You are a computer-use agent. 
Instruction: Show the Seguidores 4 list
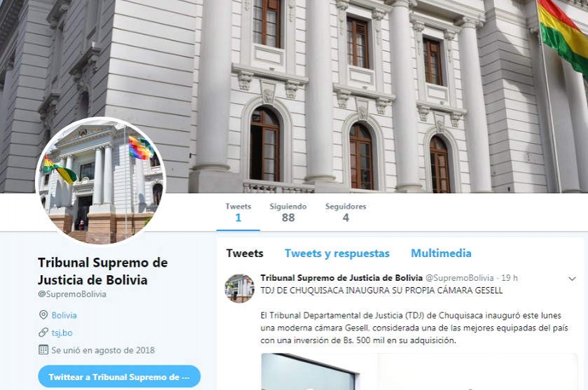coord(346,212)
